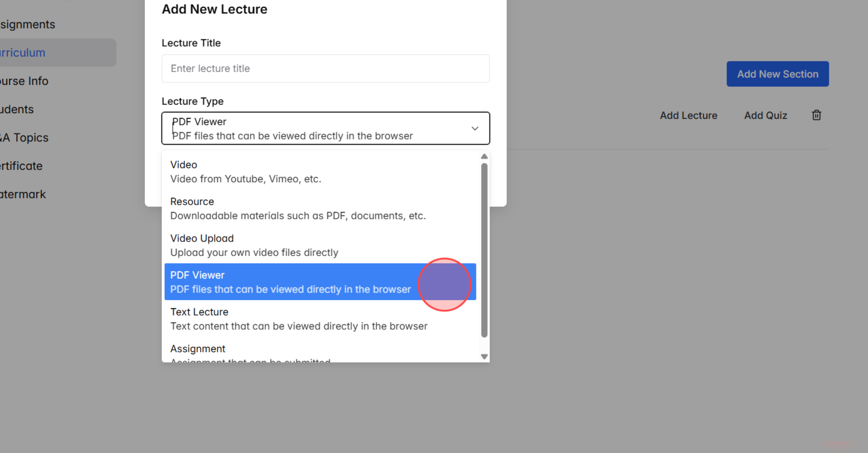Image resolution: width=868 pixels, height=453 pixels.
Task: Open the Certificate settings page
Action: [21, 166]
